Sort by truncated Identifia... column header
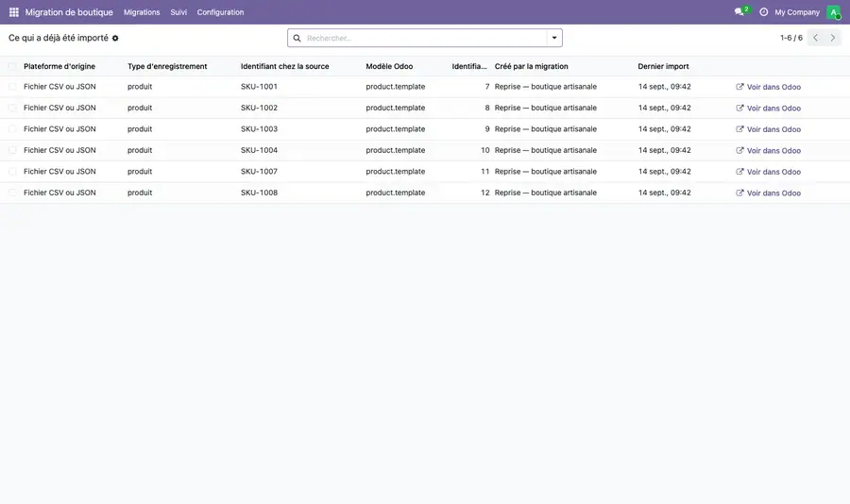Viewport: 850px width, 504px height. [469, 66]
